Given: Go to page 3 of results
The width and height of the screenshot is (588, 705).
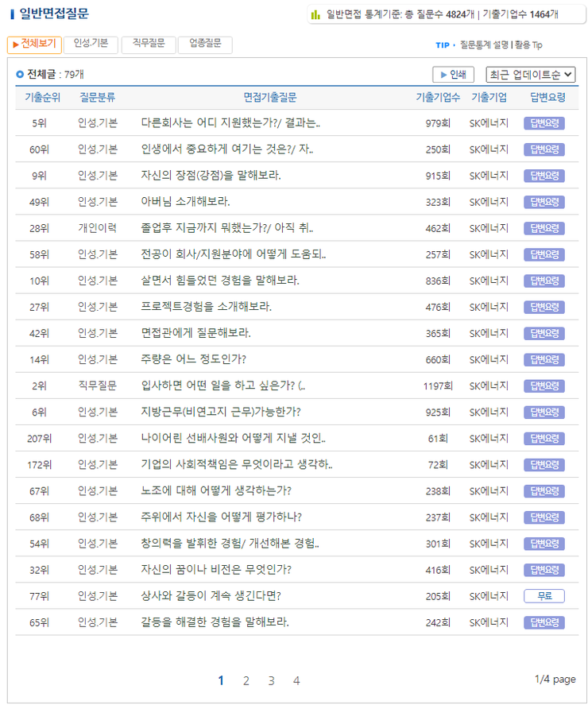Looking at the screenshot, I should pos(271,680).
